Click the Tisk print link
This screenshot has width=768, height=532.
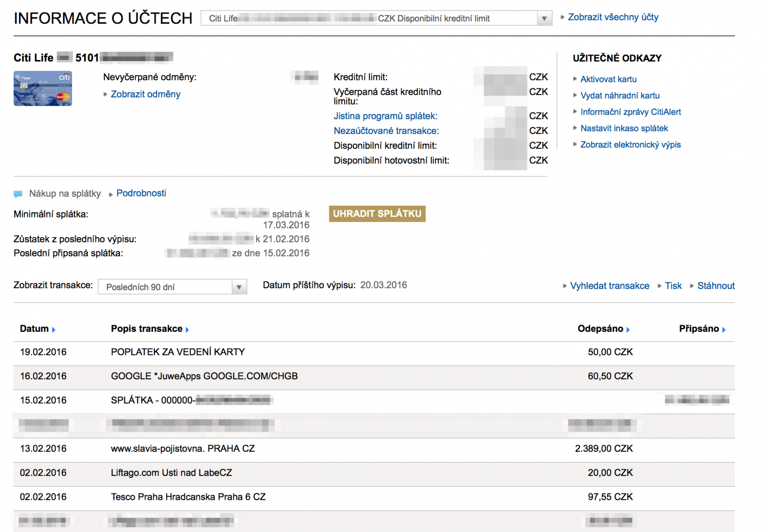pos(673,286)
